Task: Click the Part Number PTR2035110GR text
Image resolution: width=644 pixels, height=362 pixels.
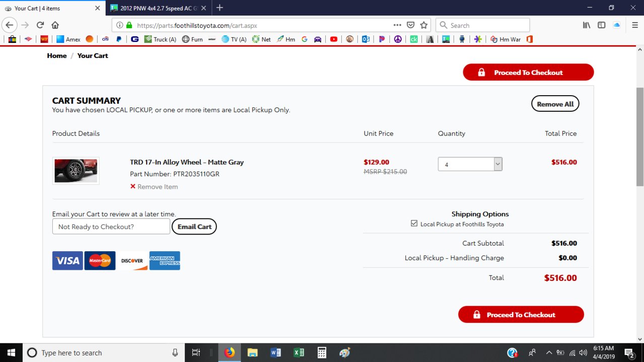Action: 175,174
